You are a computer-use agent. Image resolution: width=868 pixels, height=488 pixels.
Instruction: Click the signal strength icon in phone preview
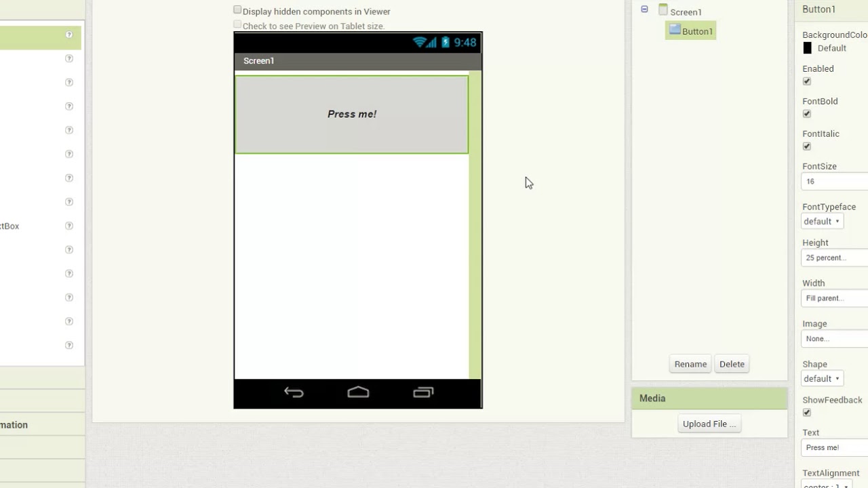click(x=432, y=42)
